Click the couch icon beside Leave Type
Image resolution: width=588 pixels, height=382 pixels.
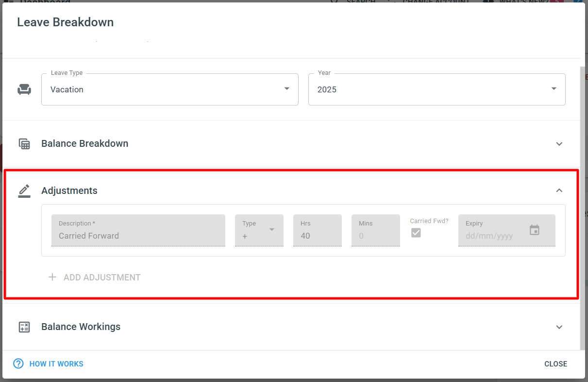24,89
